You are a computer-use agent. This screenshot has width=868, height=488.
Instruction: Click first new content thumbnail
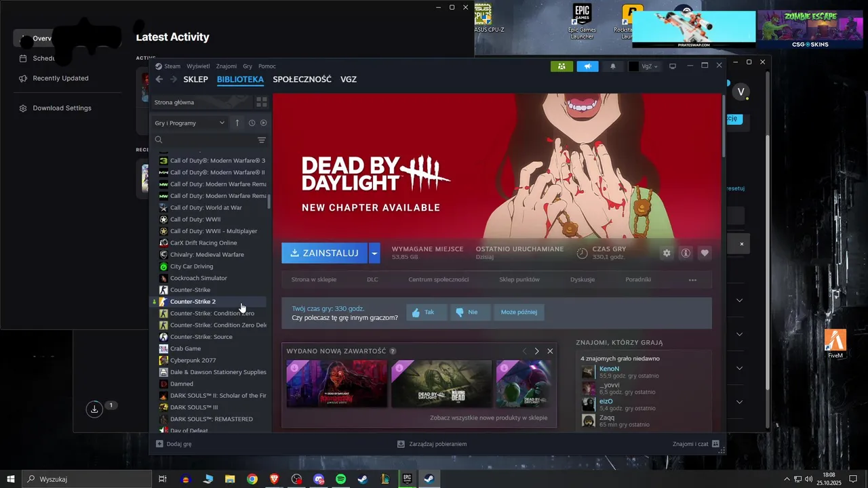click(336, 384)
